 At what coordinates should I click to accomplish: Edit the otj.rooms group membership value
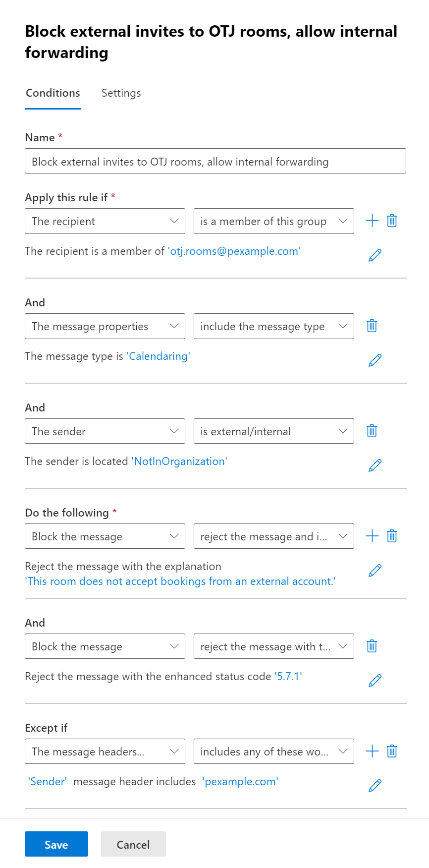[375, 255]
